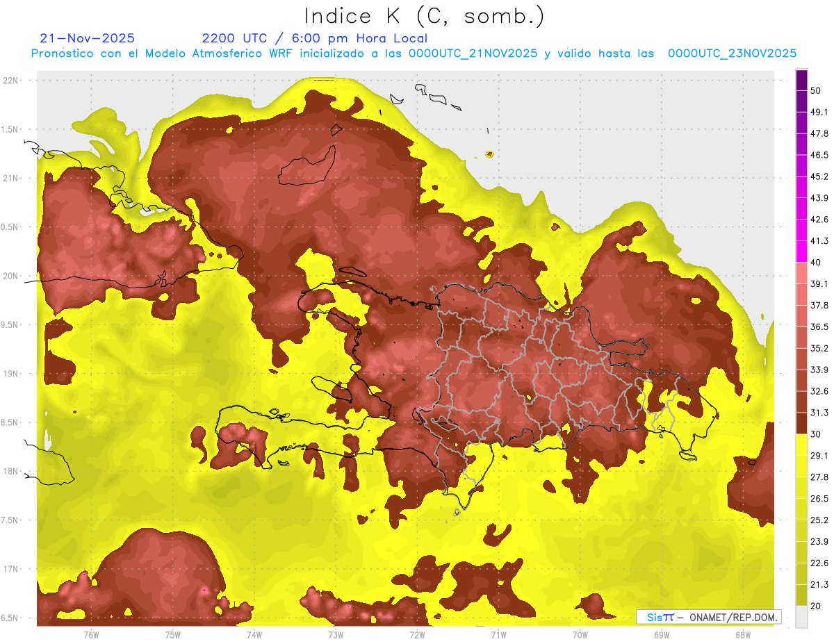Click the 75W longitude label
834x644 pixels.
[x=173, y=635]
